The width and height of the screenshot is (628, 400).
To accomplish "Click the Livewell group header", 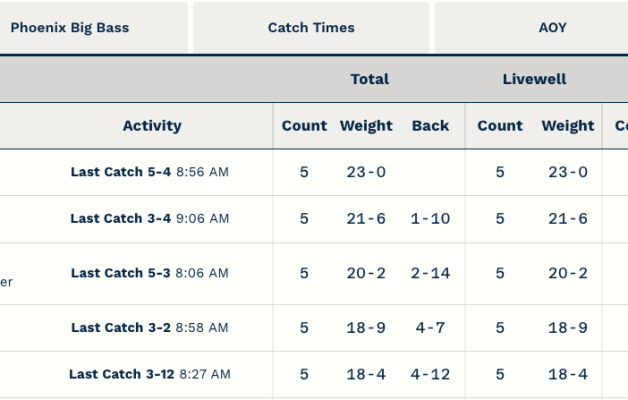I will point(534,79).
